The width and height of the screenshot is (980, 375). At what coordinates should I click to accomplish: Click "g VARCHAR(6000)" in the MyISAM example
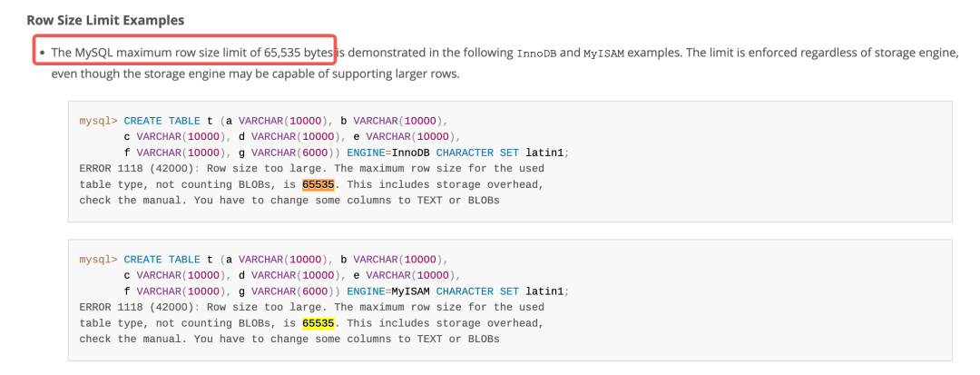click(291, 291)
